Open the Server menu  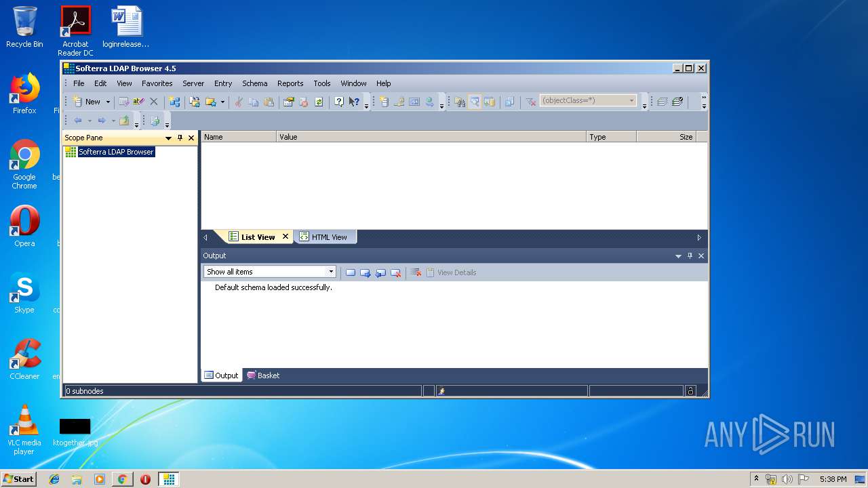tap(193, 83)
